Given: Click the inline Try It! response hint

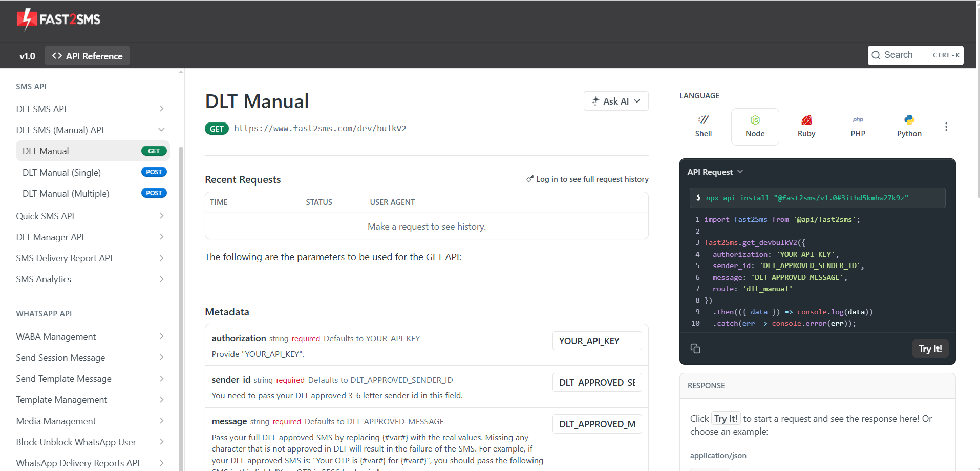Looking at the screenshot, I should pos(726,419).
